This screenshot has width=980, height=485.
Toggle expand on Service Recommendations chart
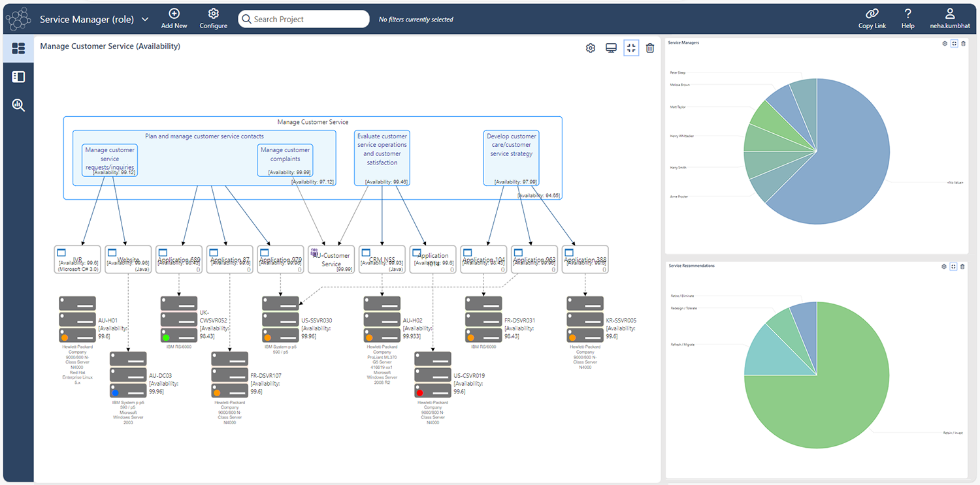pos(954,266)
